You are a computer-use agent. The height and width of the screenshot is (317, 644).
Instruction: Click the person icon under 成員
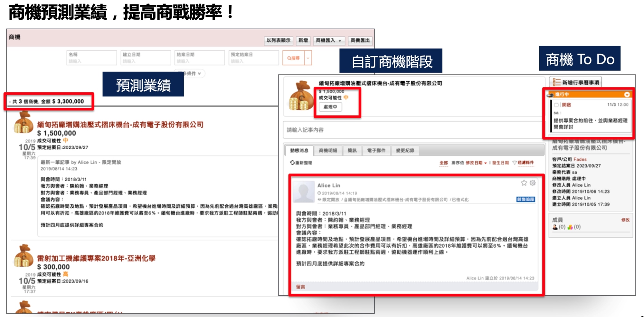[x=555, y=227]
